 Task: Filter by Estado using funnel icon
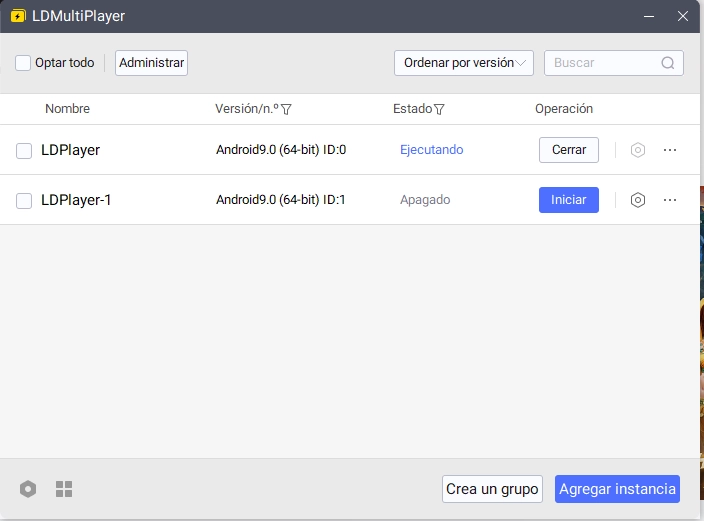point(439,109)
